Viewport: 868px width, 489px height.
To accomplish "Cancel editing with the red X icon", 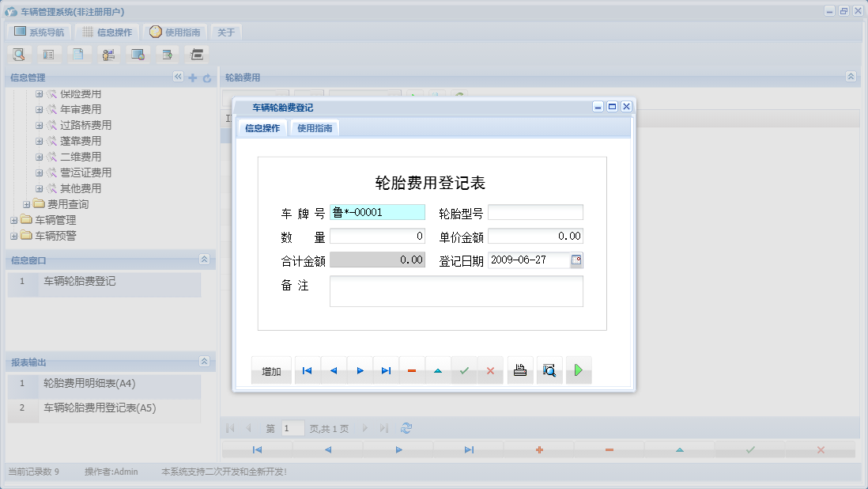I will (490, 370).
